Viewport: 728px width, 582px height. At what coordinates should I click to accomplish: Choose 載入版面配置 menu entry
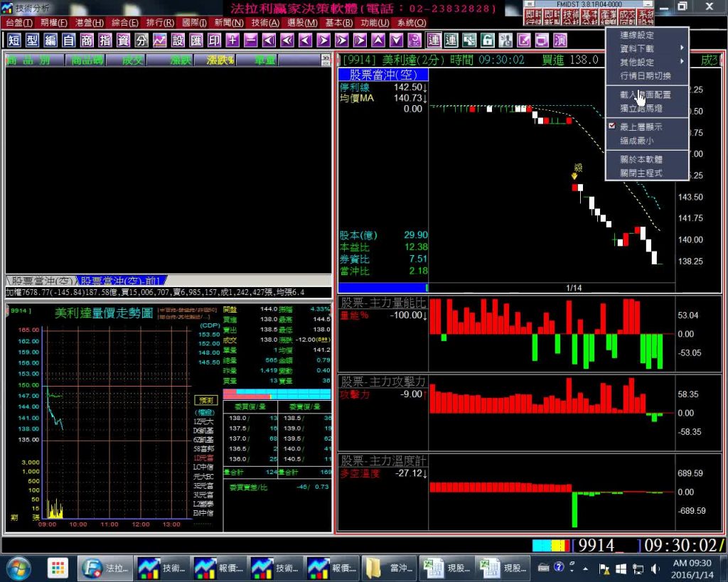647,95
